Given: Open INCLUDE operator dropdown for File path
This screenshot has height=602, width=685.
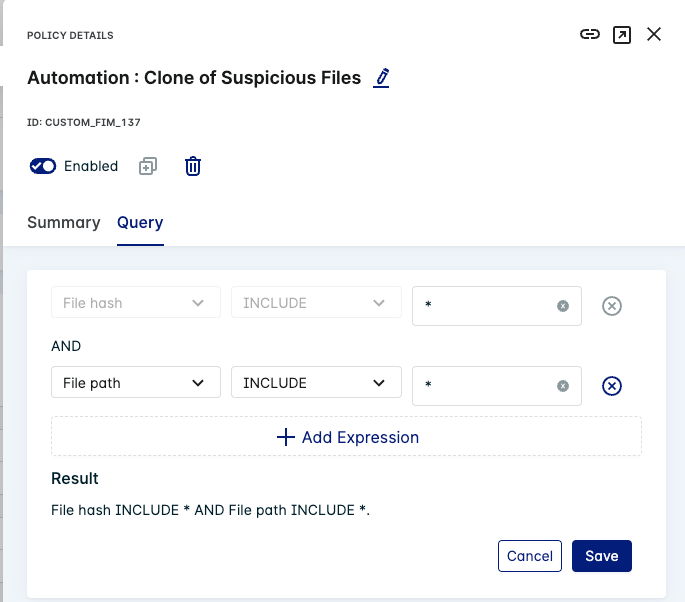Looking at the screenshot, I should pyautogui.click(x=316, y=382).
